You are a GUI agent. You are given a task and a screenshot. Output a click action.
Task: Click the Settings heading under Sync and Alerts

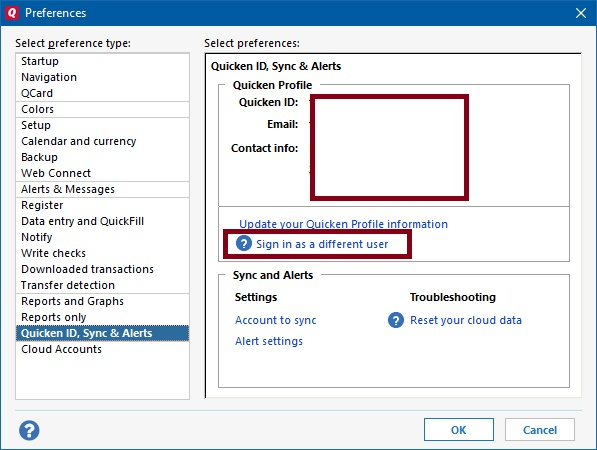click(256, 297)
